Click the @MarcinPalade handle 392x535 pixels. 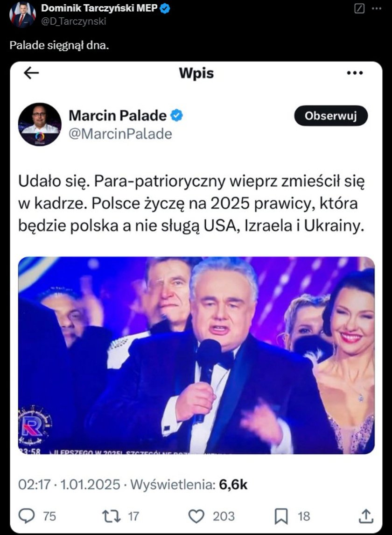click(120, 134)
